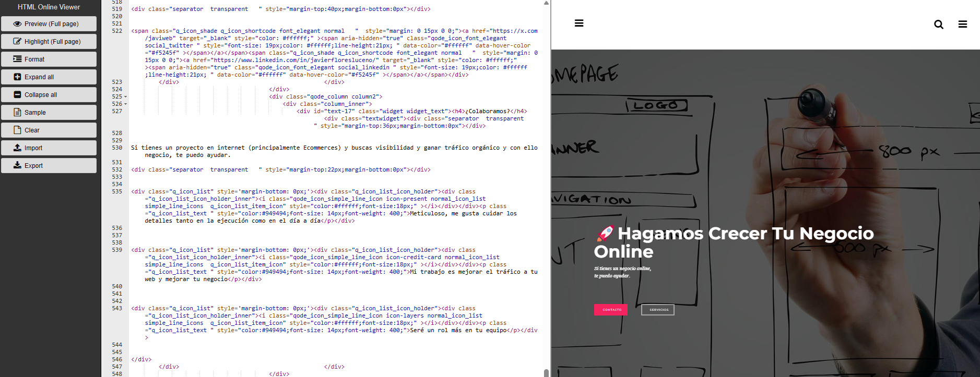
Task: Click line number 522 in gutter
Action: tap(117, 31)
